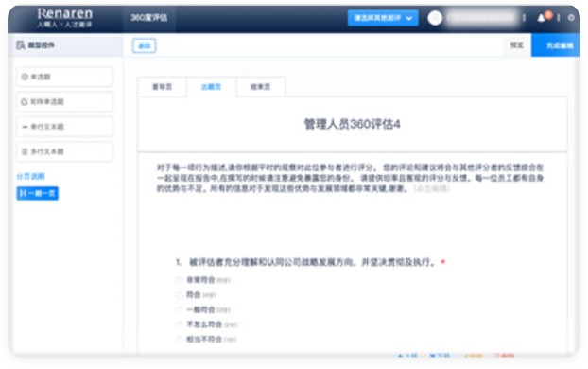Click the user avatar icon
588x369 pixels.
tap(435, 18)
